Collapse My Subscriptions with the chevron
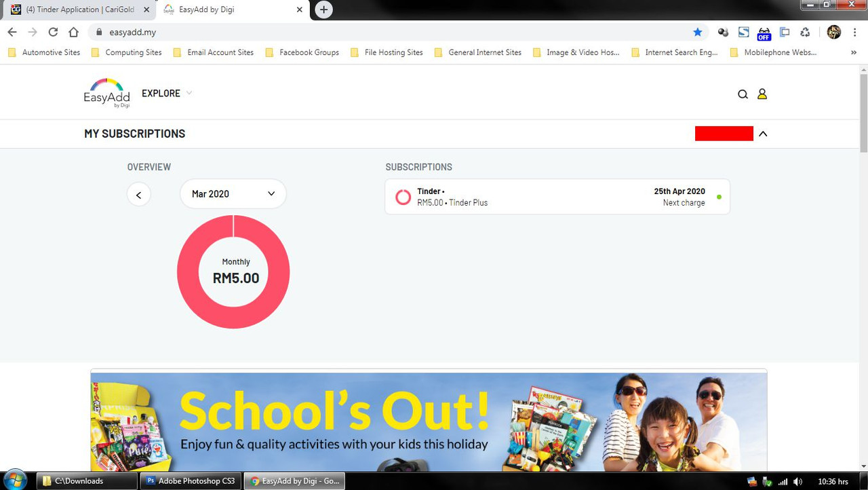This screenshot has height=490, width=868. point(763,134)
